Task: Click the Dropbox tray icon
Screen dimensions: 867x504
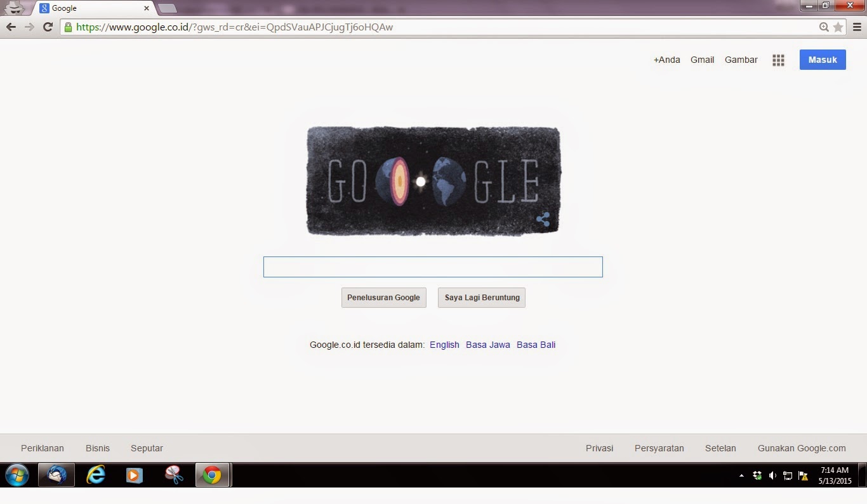Action: pos(757,475)
